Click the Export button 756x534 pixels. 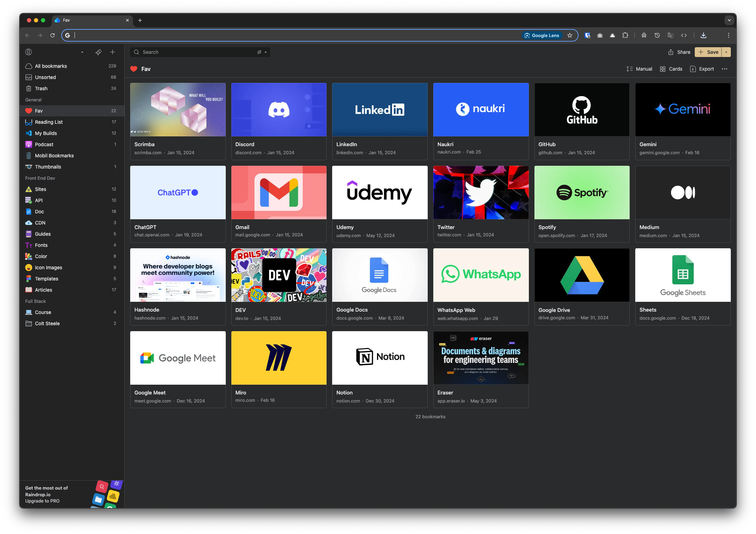point(702,69)
